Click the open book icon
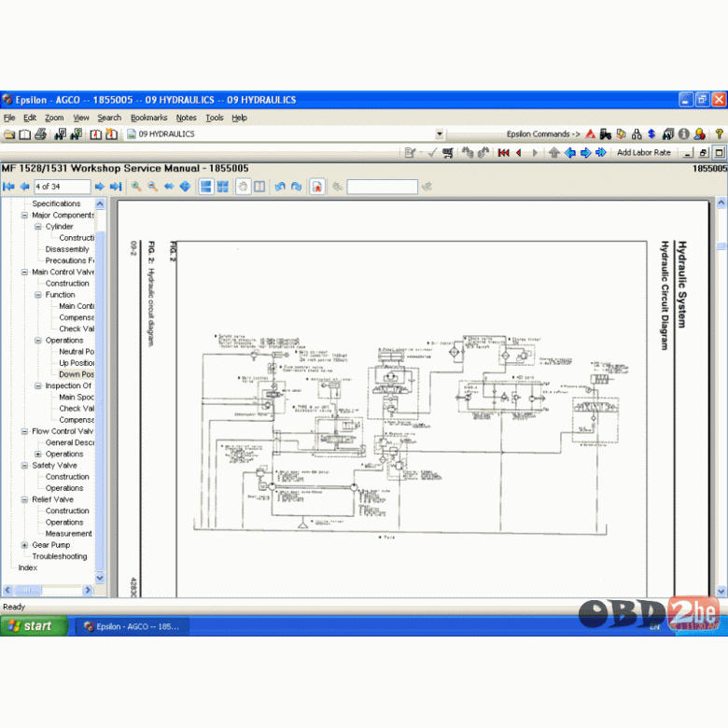The width and height of the screenshot is (728, 728). [25, 134]
